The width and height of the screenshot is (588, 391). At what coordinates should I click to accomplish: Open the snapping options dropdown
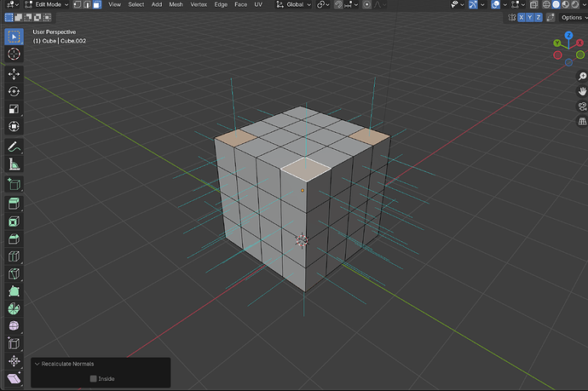pyautogui.click(x=352, y=4)
